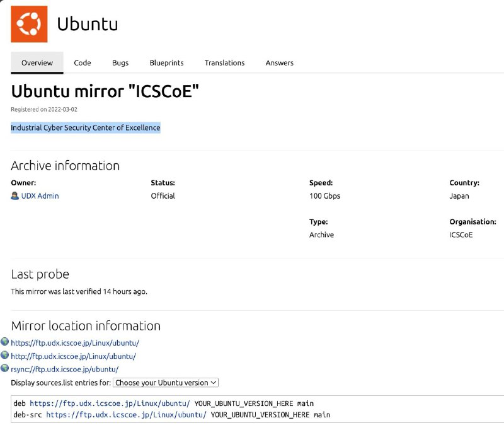Click the 'Archive' type value
This screenshot has height=430, width=504.
321,235
